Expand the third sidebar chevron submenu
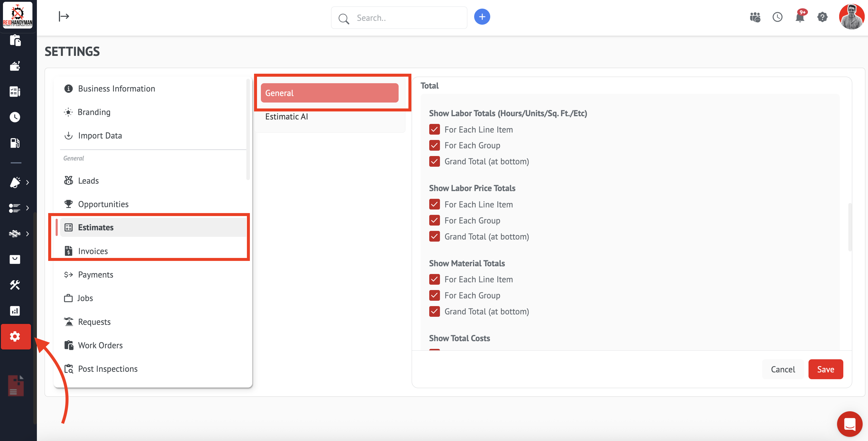Screen dimensions: 868x441 pyautogui.click(x=27, y=234)
